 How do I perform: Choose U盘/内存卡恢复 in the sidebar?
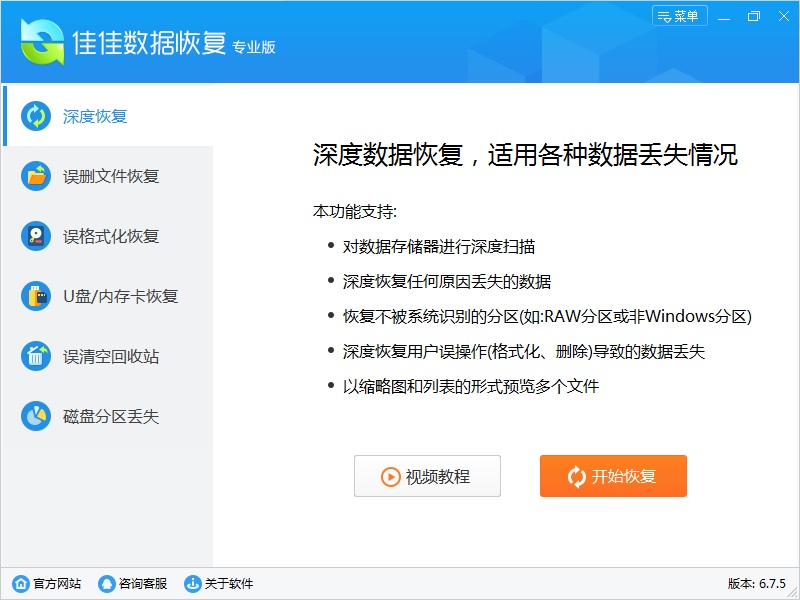point(108,296)
